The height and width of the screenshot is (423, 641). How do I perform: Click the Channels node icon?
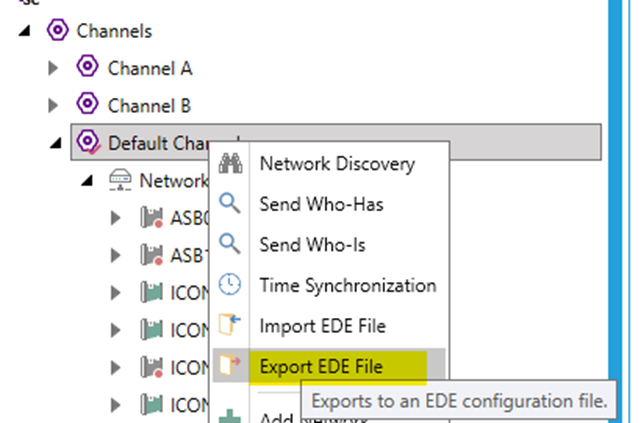point(57,31)
